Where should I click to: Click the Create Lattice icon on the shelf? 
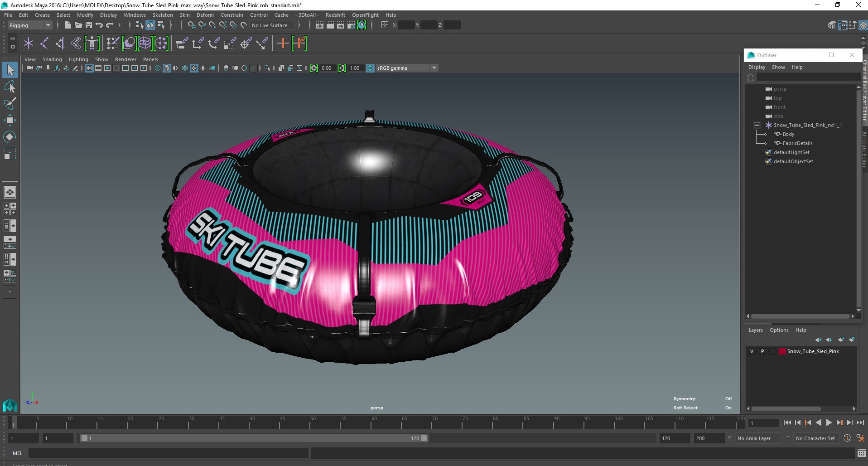click(145, 44)
